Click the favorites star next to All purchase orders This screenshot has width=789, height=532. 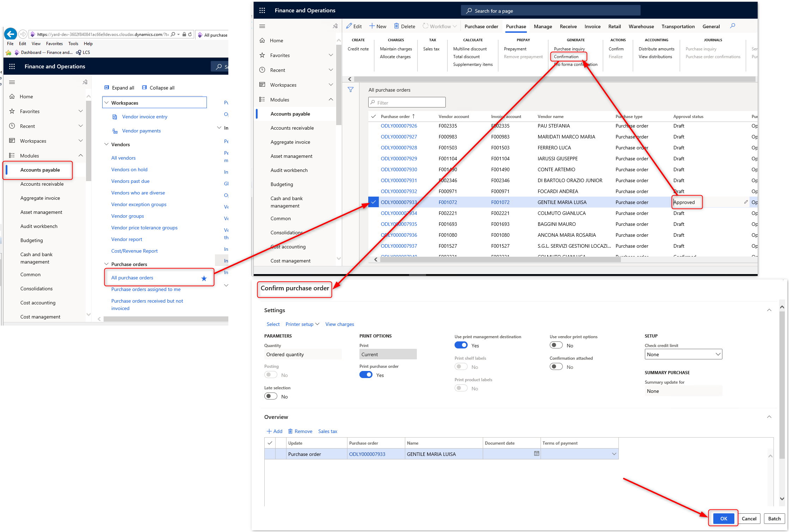tap(204, 278)
